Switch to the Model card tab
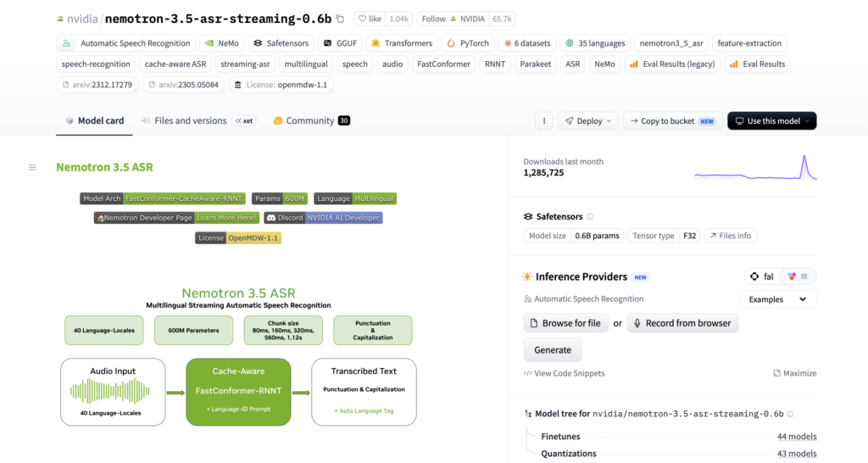The height and width of the screenshot is (463, 868). pos(94,120)
